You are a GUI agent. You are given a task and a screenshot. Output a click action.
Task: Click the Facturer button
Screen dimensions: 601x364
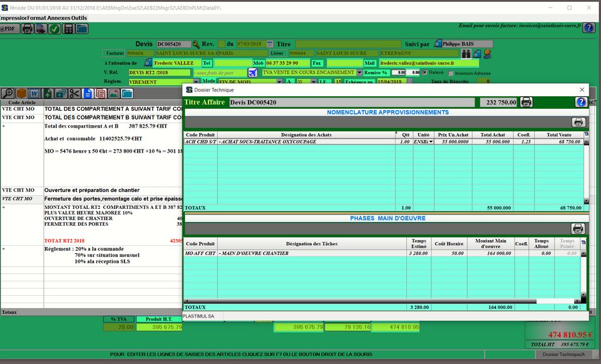tap(114, 53)
